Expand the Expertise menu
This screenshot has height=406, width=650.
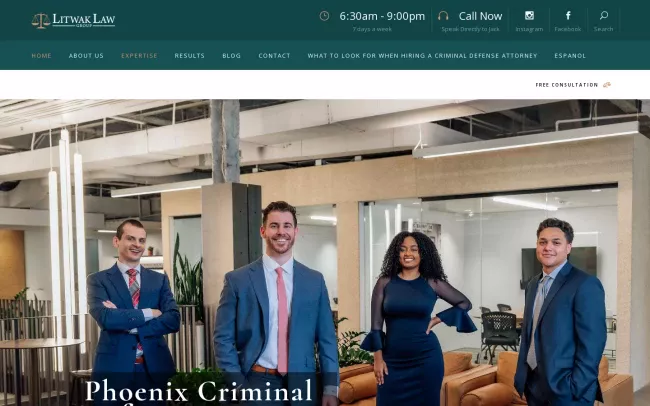point(139,56)
